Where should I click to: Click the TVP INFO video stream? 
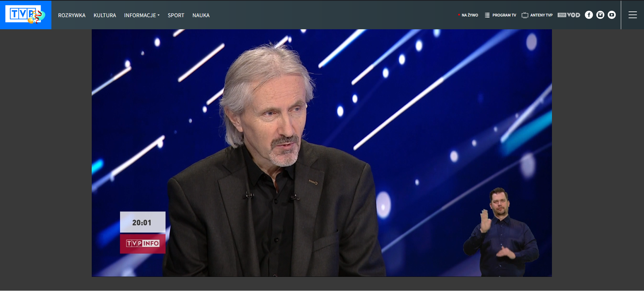click(321, 153)
